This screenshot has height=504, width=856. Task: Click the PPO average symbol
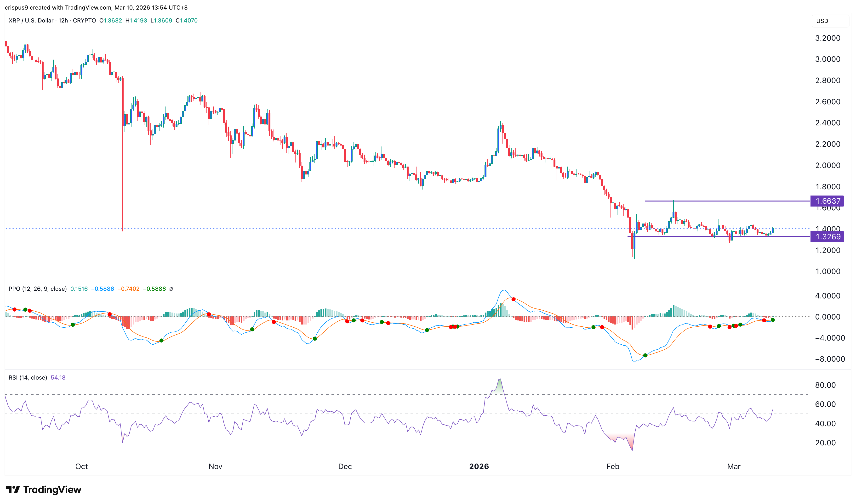(172, 289)
